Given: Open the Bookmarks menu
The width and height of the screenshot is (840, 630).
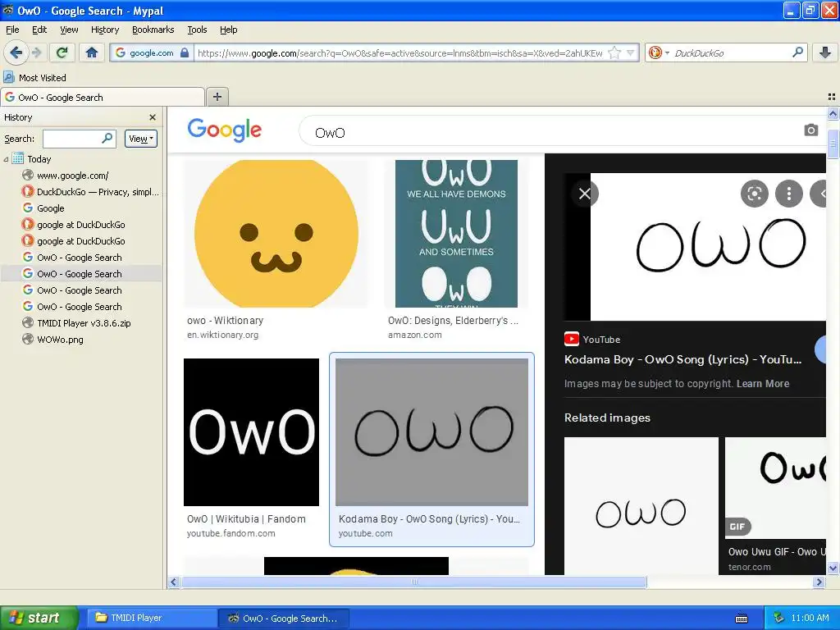Looking at the screenshot, I should (x=153, y=30).
